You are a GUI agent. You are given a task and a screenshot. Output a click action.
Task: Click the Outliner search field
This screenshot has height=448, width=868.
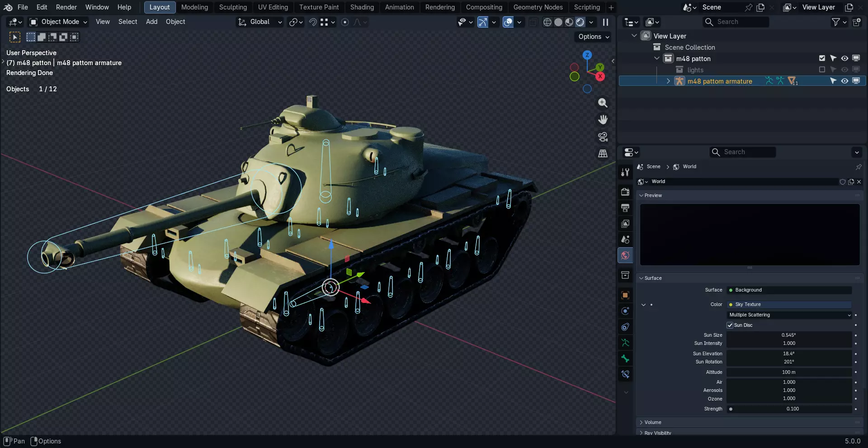click(736, 22)
